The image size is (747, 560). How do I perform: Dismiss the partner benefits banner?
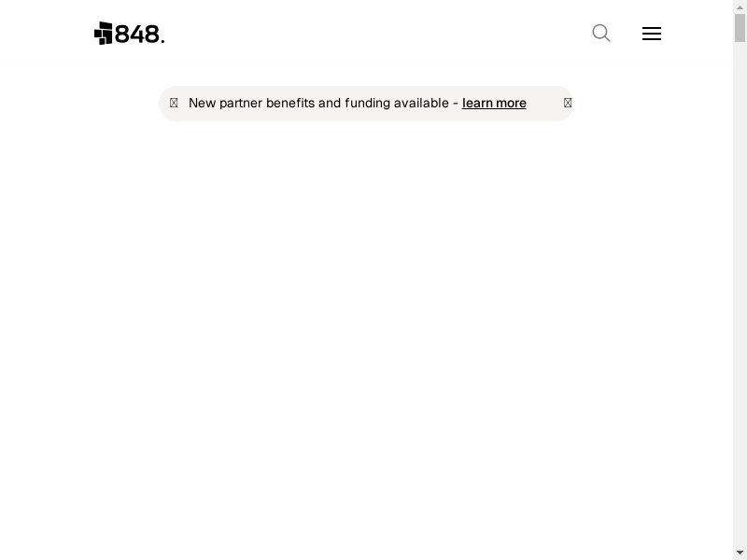pos(568,103)
